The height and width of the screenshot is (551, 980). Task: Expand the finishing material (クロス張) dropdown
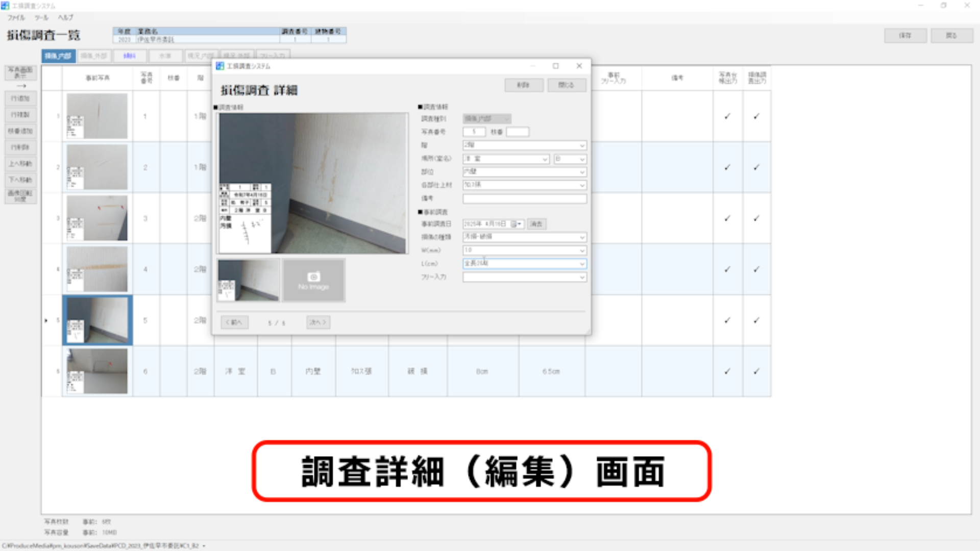582,185
